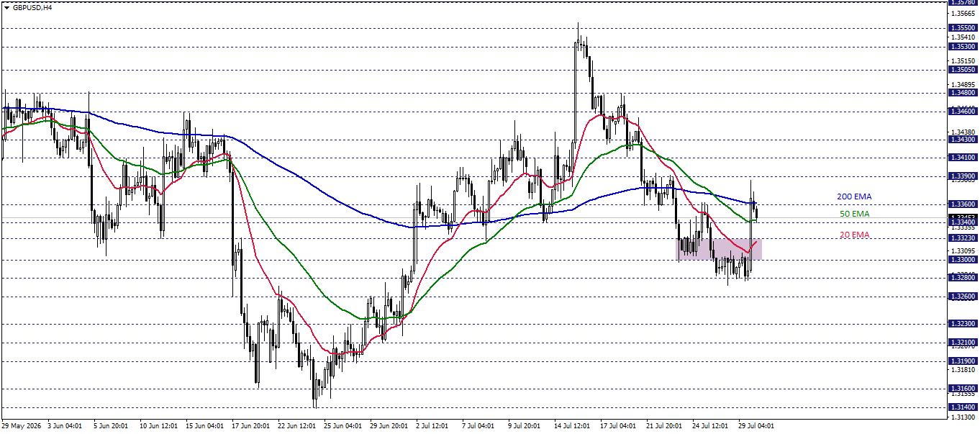The height and width of the screenshot is (434, 980).
Task: Click the 17 Jul 04:01 time label
Action: click(x=620, y=426)
